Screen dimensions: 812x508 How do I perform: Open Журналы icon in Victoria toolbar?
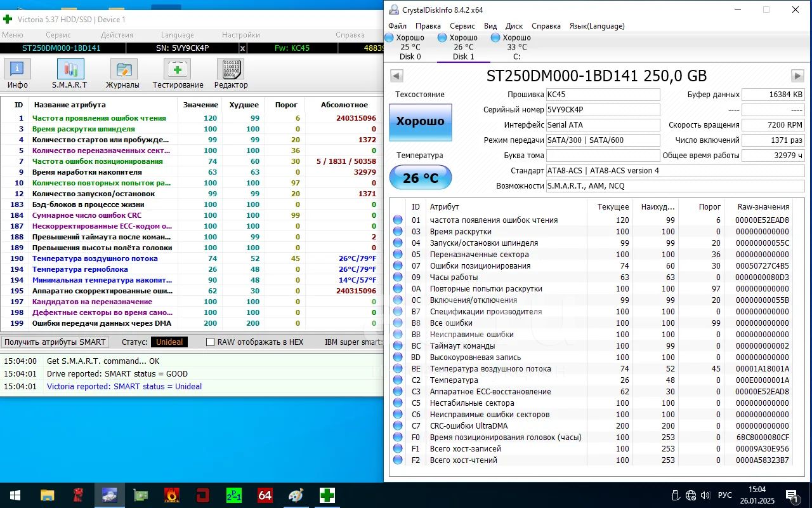pyautogui.click(x=122, y=74)
